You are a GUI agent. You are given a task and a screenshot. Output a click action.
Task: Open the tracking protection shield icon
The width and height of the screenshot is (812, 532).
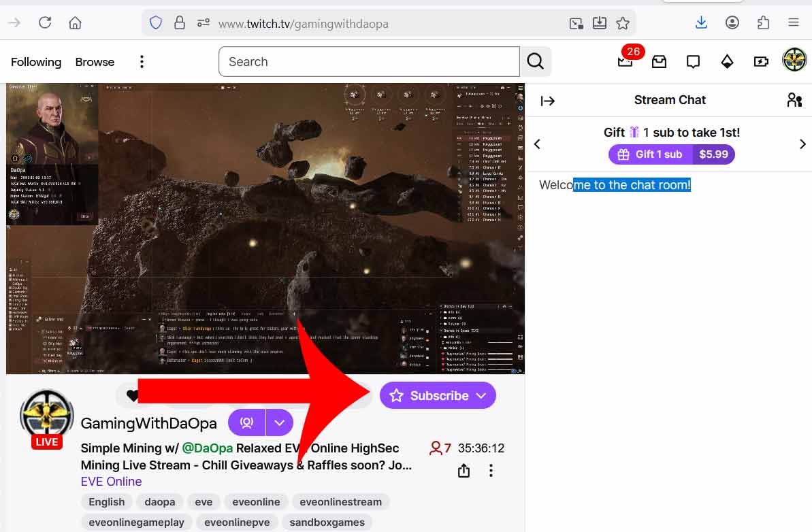coord(156,22)
